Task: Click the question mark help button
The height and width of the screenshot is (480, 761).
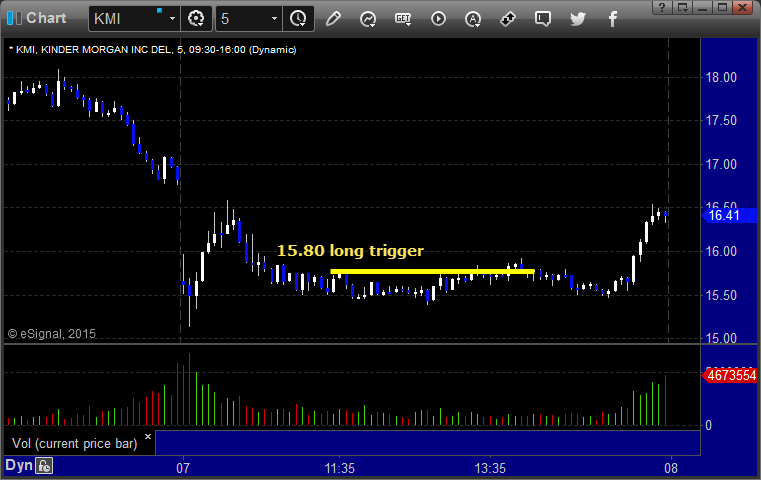Action: click(662, 7)
